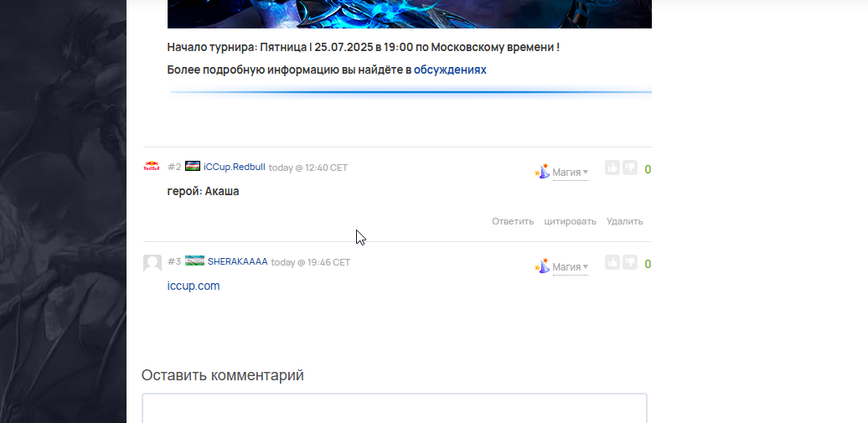Click the default avatar of SHERAKAAAA
The width and height of the screenshot is (868, 423).
[x=152, y=263]
